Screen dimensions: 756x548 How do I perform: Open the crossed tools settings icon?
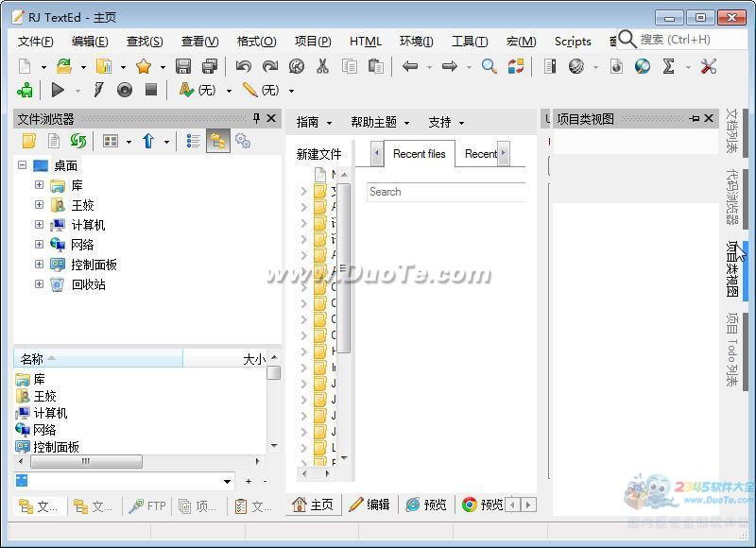coord(708,66)
